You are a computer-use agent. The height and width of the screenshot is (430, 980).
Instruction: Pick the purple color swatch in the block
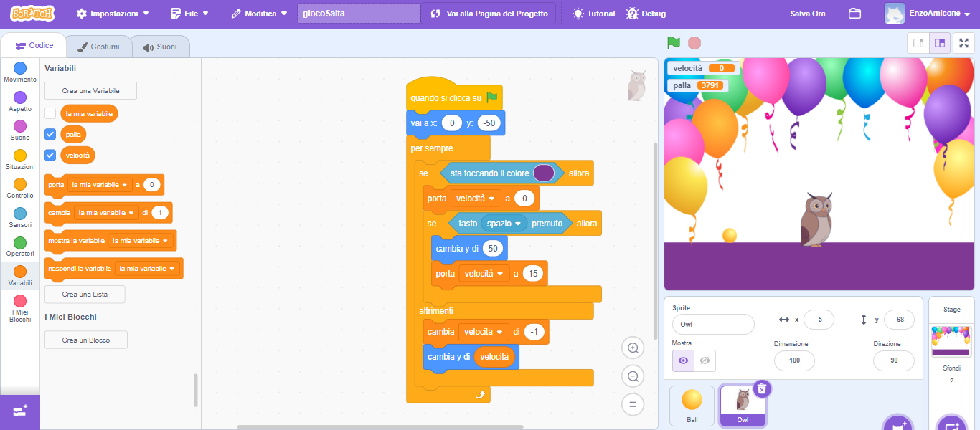coord(544,173)
